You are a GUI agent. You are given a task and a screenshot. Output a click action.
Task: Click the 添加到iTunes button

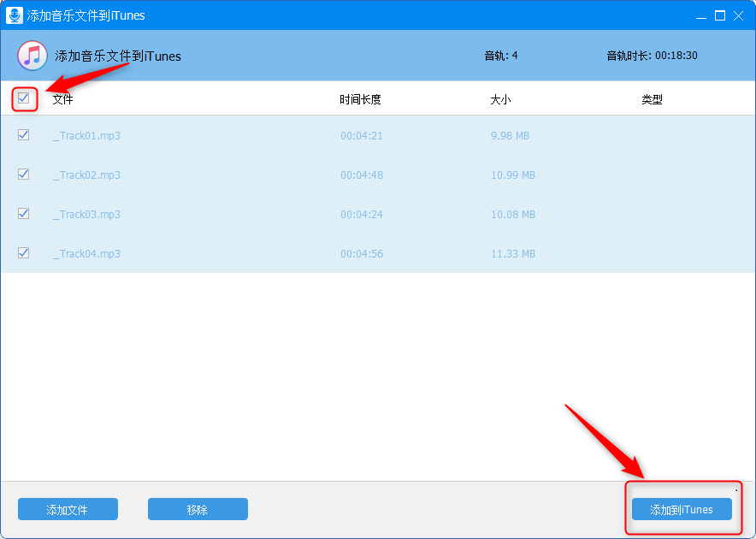click(x=682, y=509)
